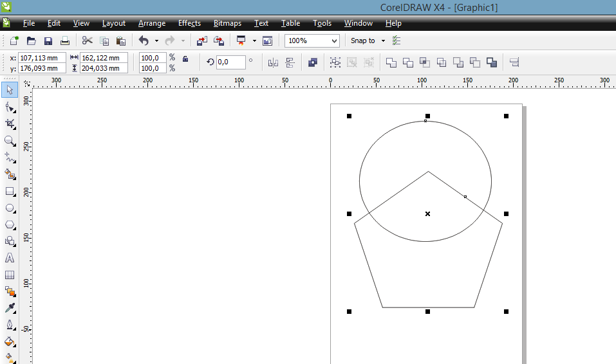This screenshot has height=364, width=616.
Task: Apply Back Minus Front shaping
Action: coord(475,62)
